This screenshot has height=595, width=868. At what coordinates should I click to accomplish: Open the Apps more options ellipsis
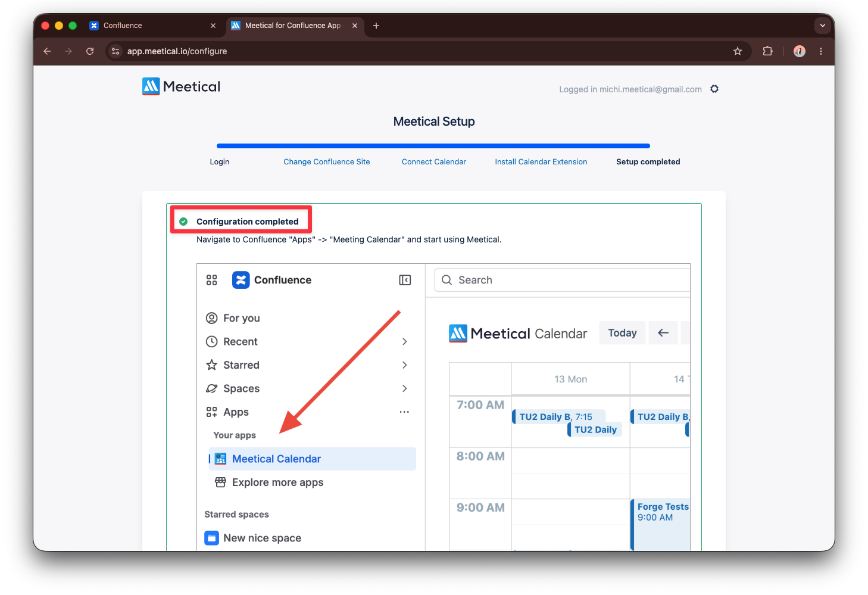click(405, 412)
